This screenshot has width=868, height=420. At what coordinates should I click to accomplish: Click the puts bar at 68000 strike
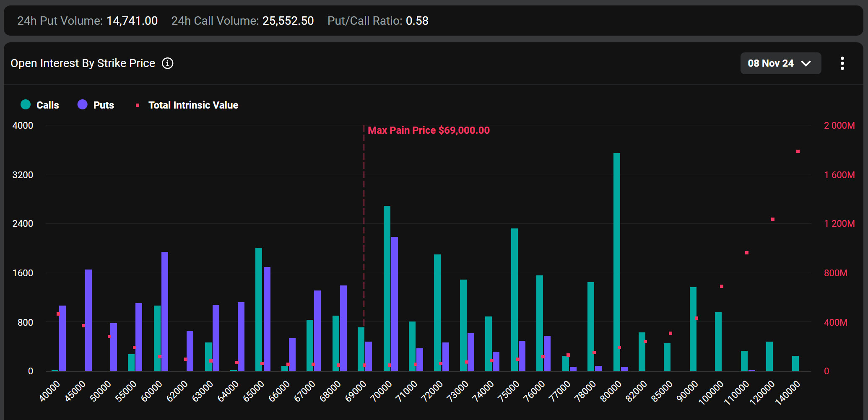pyautogui.click(x=343, y=328)
